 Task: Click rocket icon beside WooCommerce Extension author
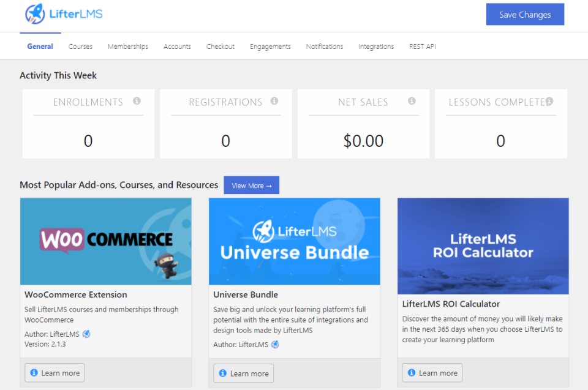[x=86, y=334]
